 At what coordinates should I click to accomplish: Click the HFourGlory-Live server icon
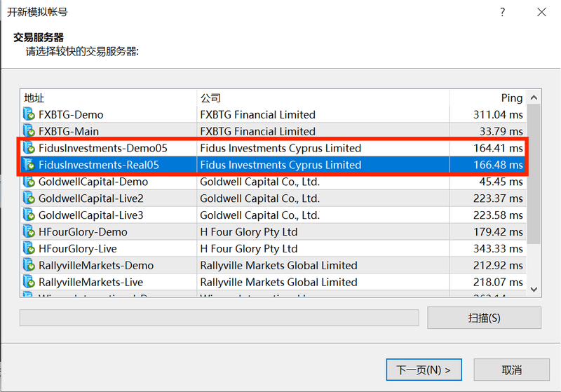tap(29, 248)
